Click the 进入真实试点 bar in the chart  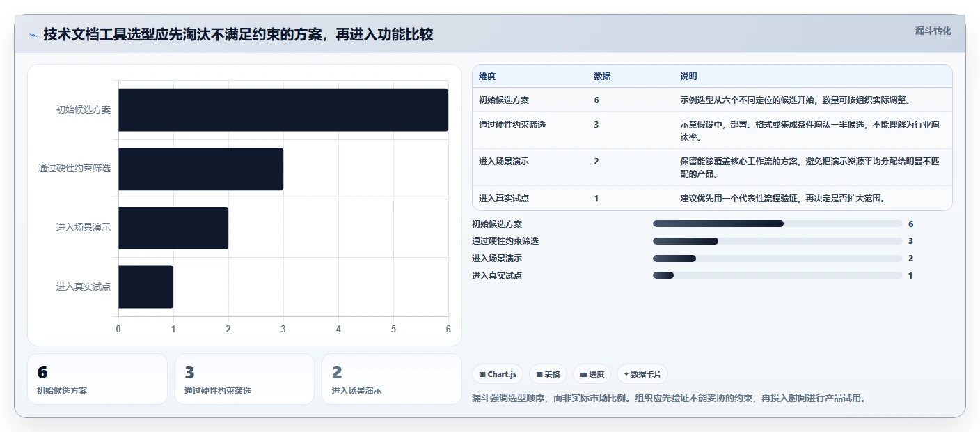point(145,286)
